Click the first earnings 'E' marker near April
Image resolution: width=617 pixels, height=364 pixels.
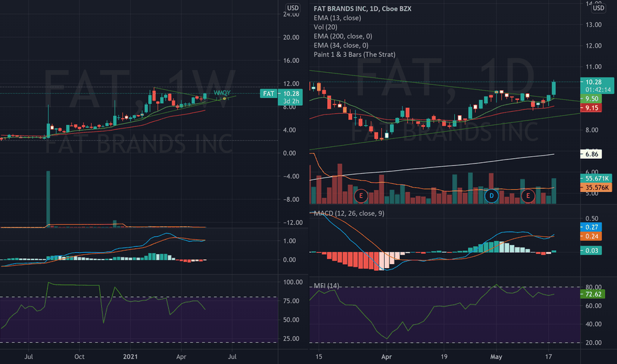coord(361,196)
